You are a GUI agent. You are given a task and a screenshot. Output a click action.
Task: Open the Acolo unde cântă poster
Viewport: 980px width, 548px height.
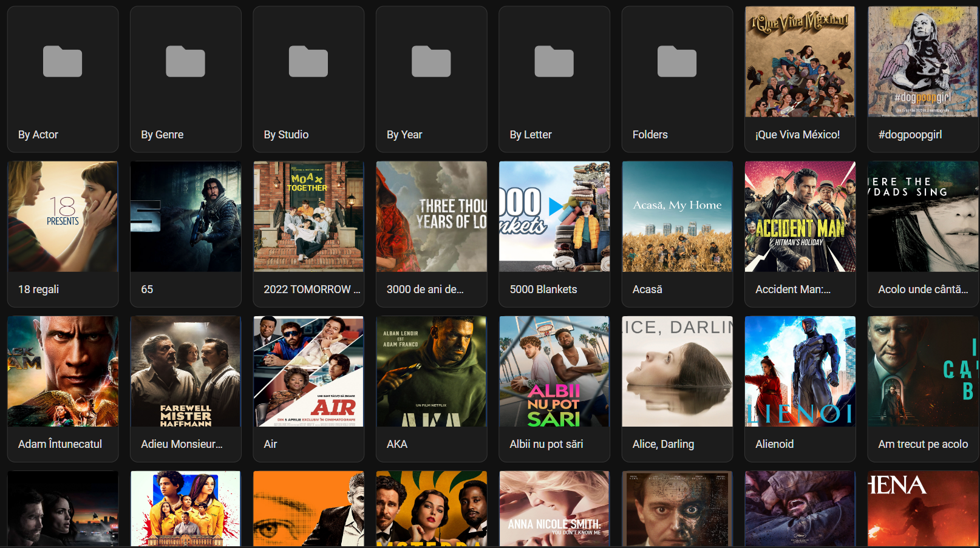coord(923,216)
